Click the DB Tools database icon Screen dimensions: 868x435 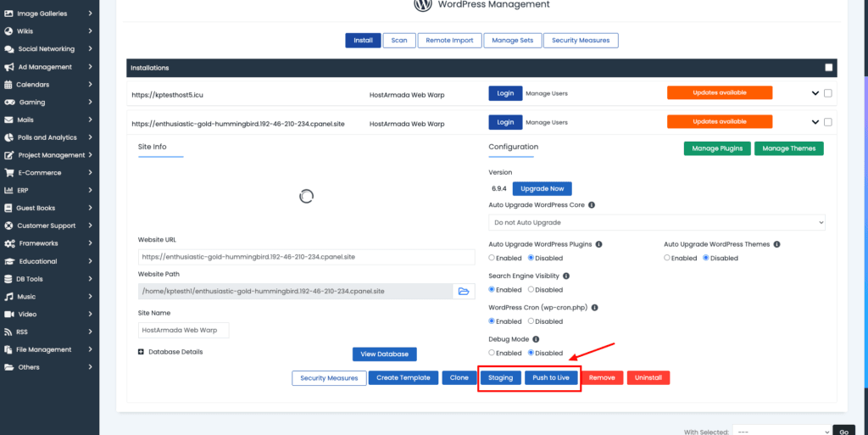(8, 279)
